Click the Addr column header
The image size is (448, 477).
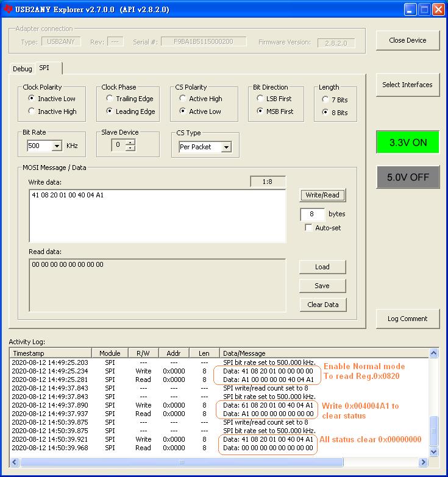pos(174,353)
